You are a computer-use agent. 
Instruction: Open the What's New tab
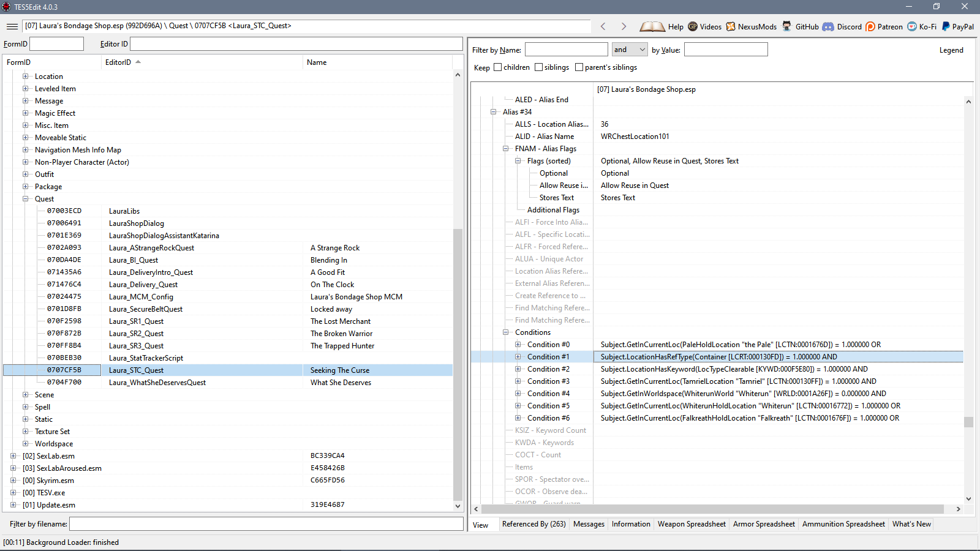click(911, 524)
